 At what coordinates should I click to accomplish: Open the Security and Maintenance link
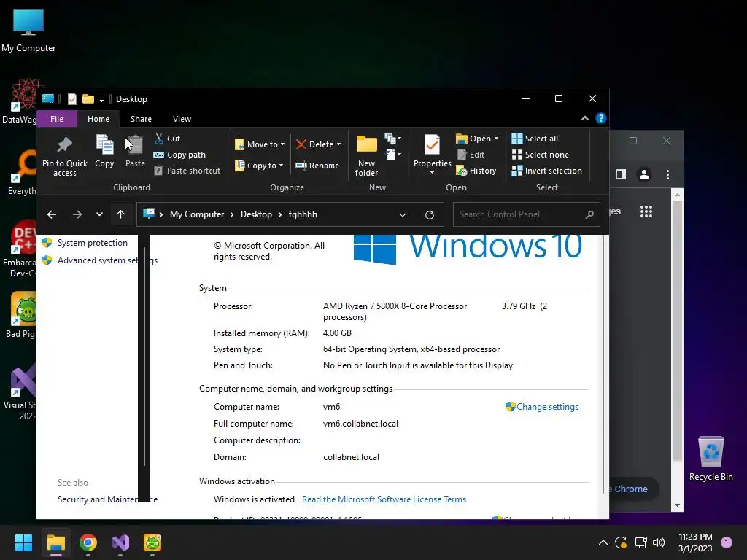107,499
